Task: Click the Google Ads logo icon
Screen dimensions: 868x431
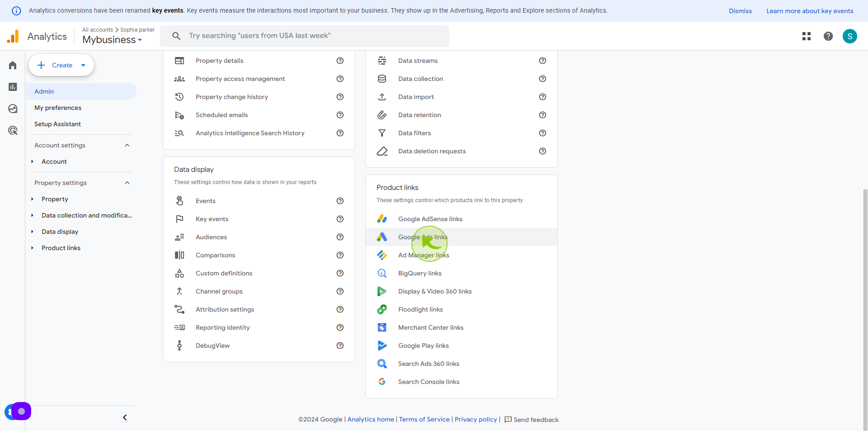Action: 382,237
